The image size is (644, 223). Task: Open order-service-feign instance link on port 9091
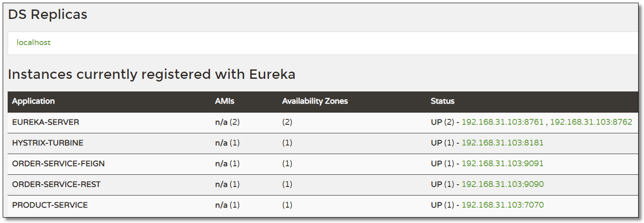503,164
